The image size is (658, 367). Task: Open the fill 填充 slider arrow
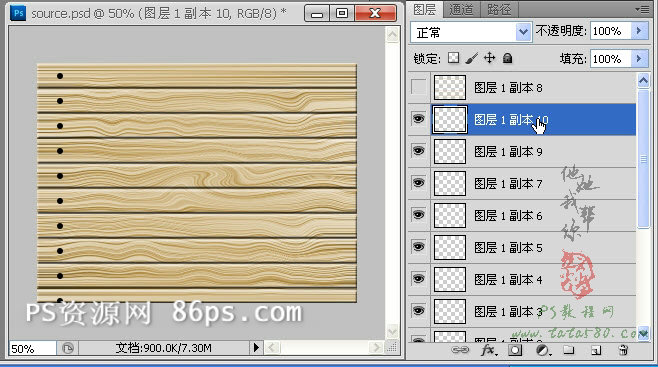(639, 59)
